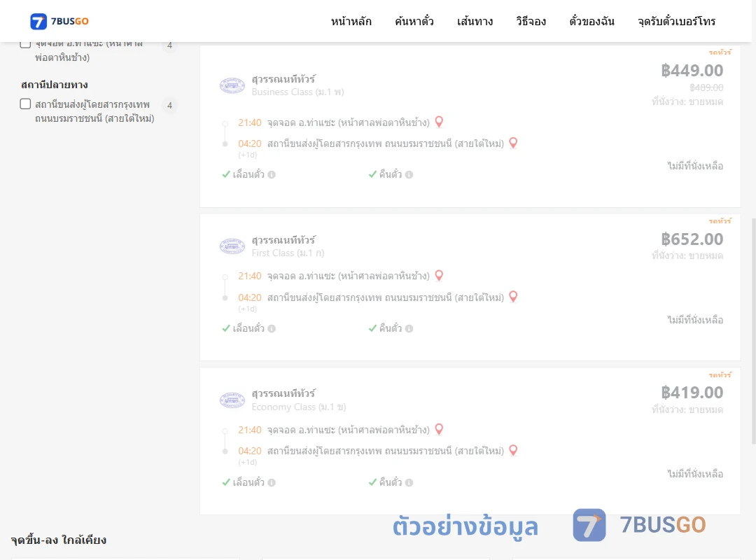
Task: Click map pin of 21:40 stop, Business Class
Action: [x=439, y=122]
